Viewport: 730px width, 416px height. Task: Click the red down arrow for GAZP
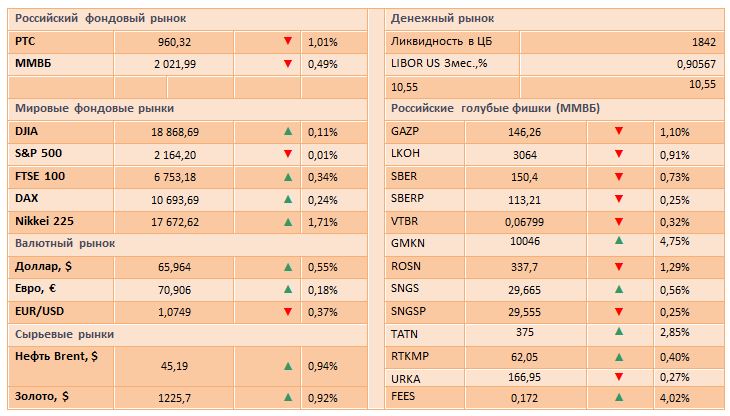pyautogui.click(x=618, y=130)
